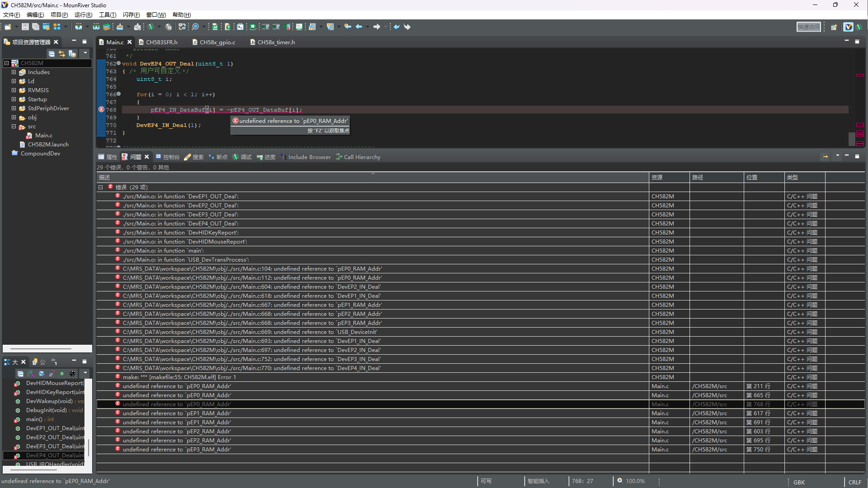Open the 运行(R) menu
This screenshot has height=488, width=868.
pyautogui.click(x=83, y=15)
